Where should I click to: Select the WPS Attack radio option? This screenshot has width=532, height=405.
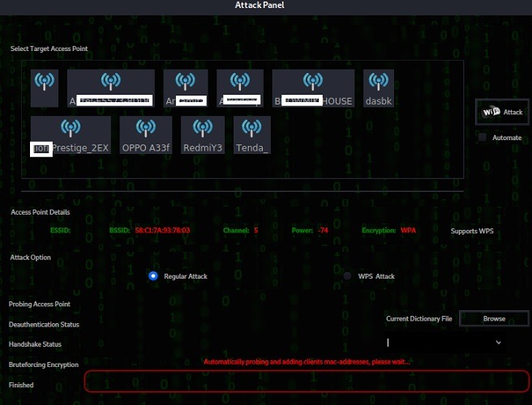[347, 276]
